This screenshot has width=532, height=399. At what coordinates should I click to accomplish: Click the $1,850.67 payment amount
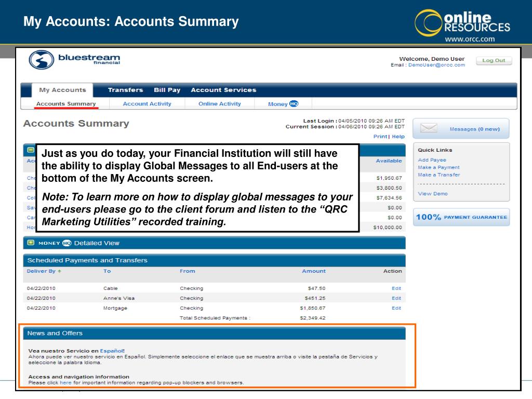pos(313,308)
